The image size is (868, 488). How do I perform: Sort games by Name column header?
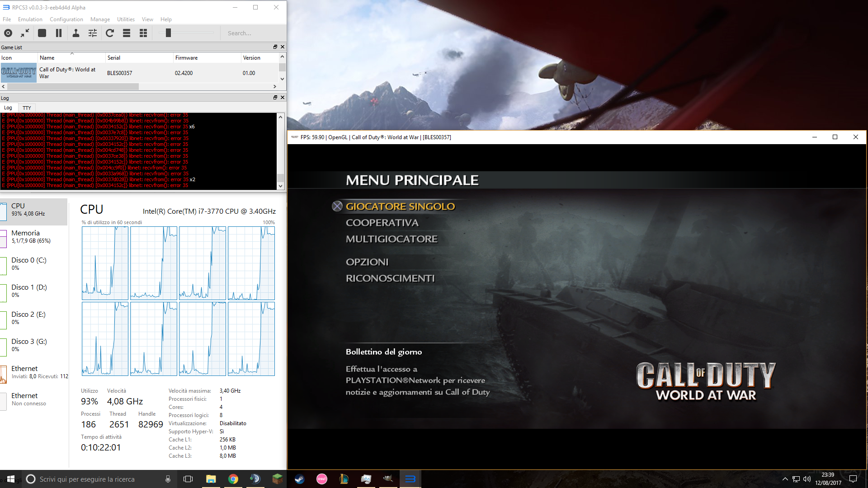[x=47, y=58]
